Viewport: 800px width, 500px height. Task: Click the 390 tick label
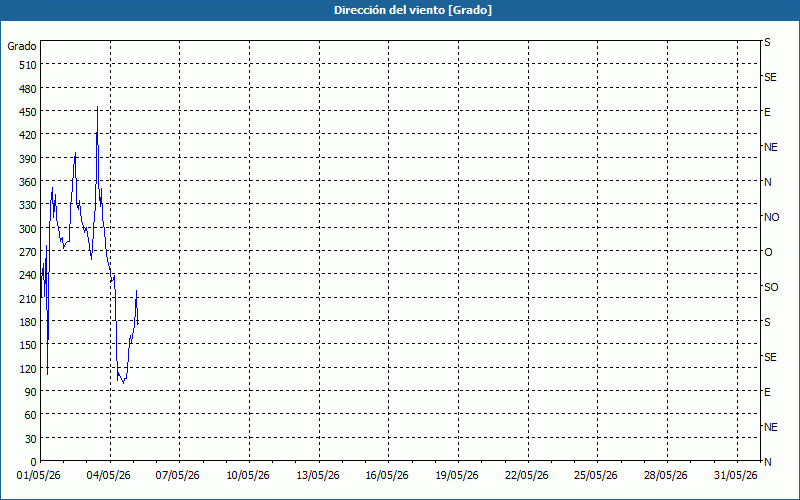click(x=28, y=159)
